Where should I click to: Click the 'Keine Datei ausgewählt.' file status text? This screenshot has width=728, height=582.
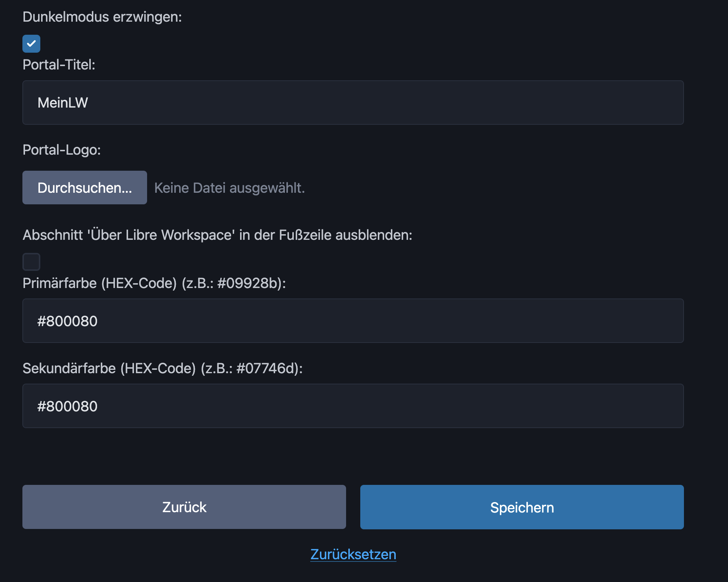[x=230, y=188]
